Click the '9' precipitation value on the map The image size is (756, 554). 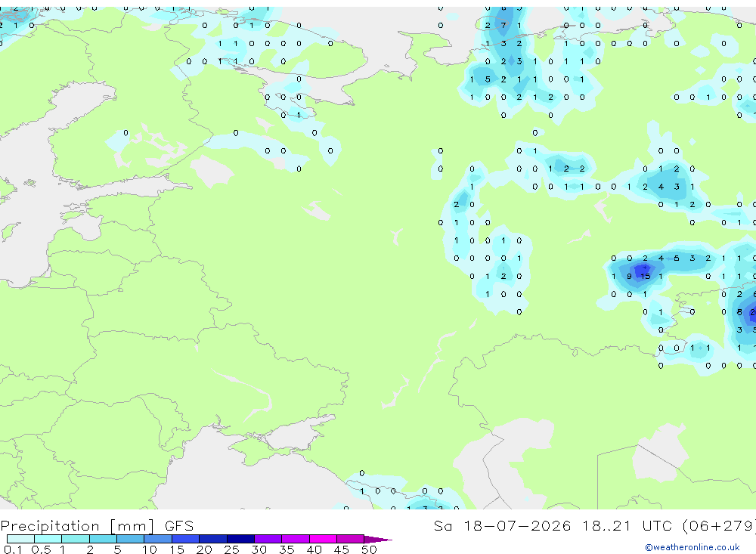[629, 277]
